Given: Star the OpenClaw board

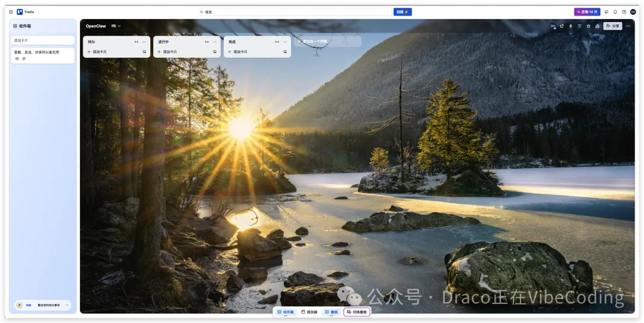Looking at the screenshot, I should click(589, 26).
